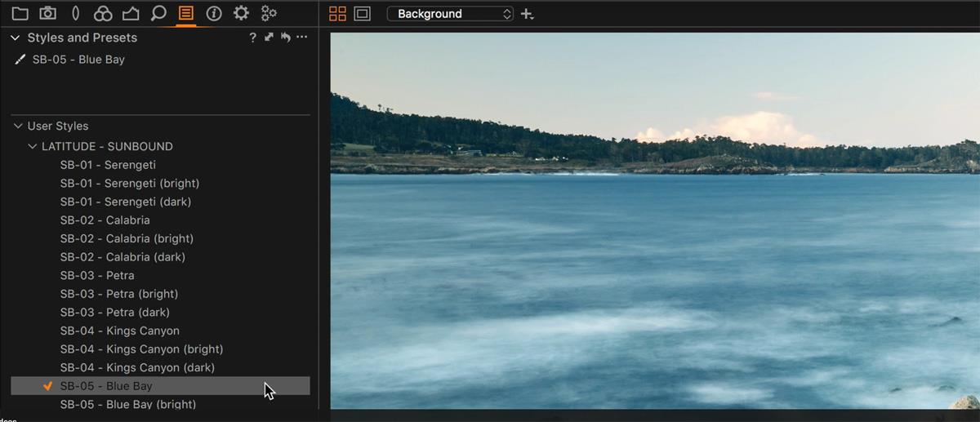Open the Metadata info tool tab

point(214,13)
